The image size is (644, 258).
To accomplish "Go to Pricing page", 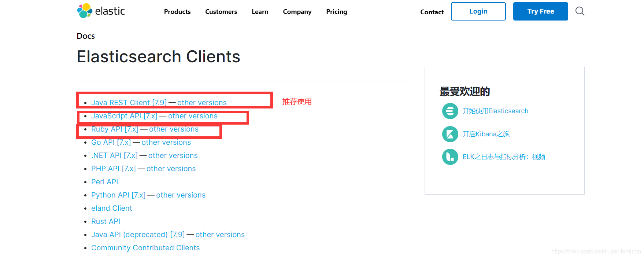I will [337, 12].
